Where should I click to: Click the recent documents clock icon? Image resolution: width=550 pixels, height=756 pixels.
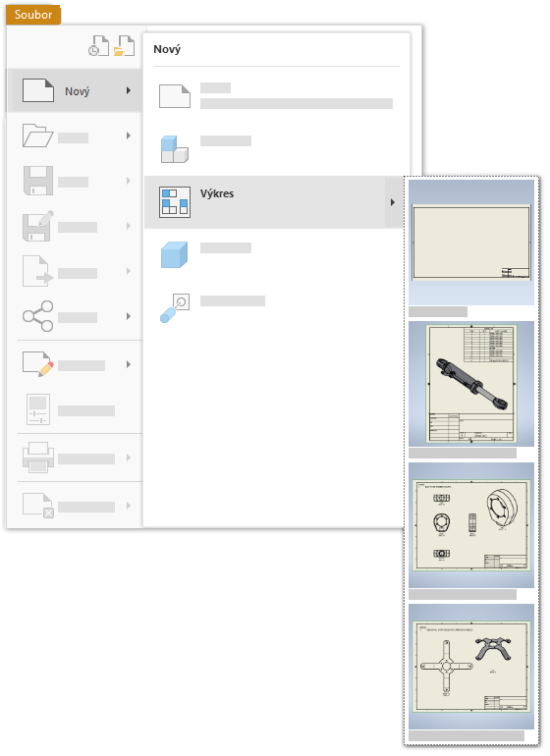point(99,46)
